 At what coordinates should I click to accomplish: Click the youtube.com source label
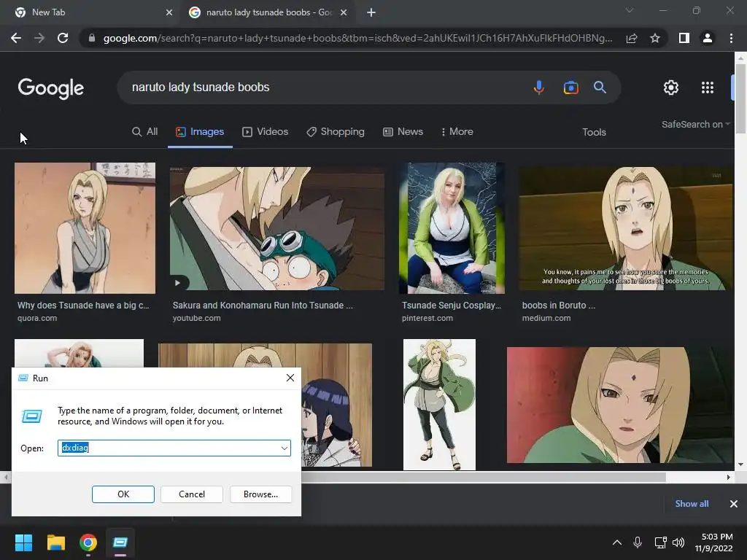click(x=196, y=318)
